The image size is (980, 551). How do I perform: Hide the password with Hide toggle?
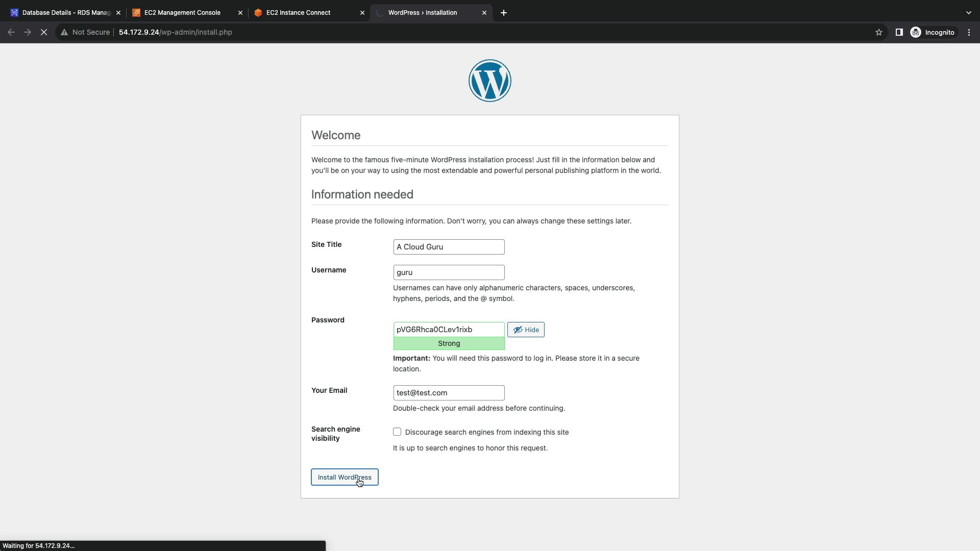(526, 330)
